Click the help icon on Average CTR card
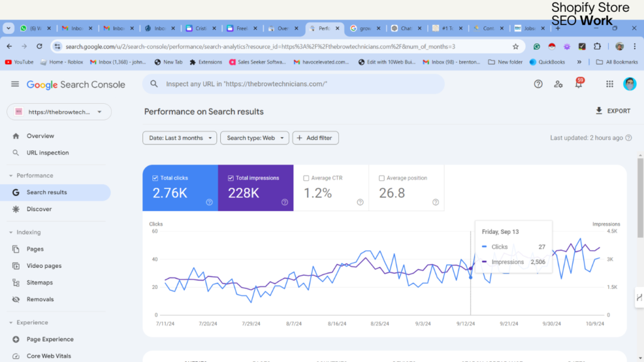Image resolution: width=644 pixels, height=362 pixels. (x=360, y=202)
